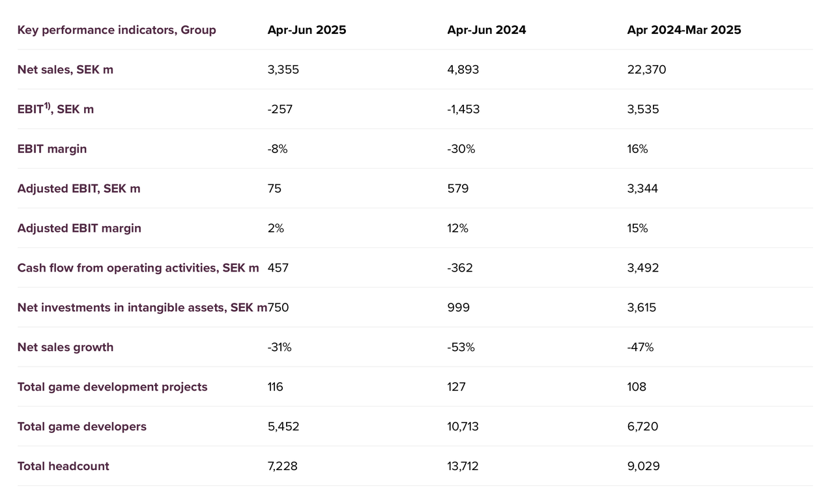834x504 pixels.
Task: Click 'Total game development projects' row label
Action: pos(112,387)
